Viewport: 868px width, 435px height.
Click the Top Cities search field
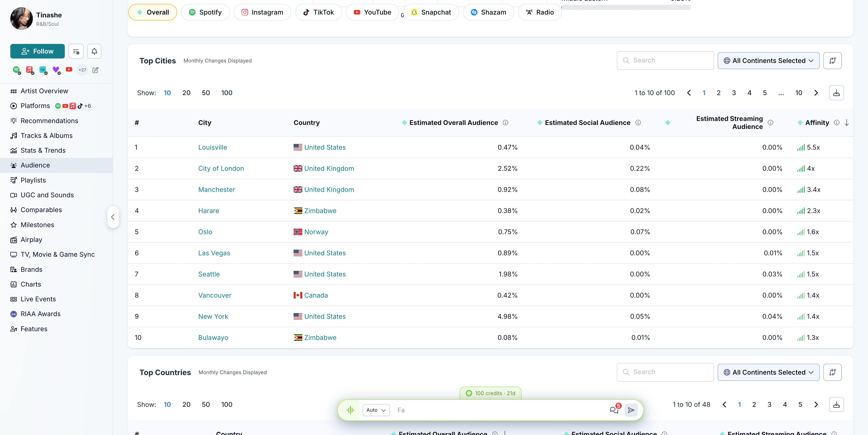(665, 61)
